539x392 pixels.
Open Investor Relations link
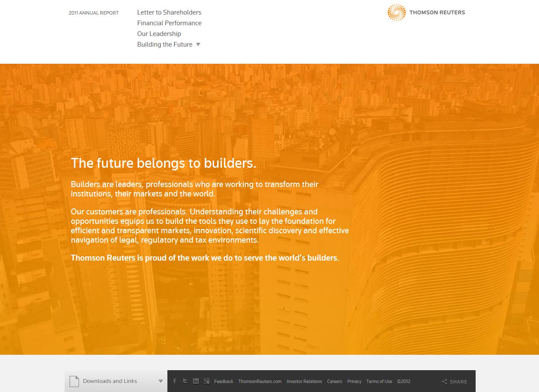tap(304, 381)
